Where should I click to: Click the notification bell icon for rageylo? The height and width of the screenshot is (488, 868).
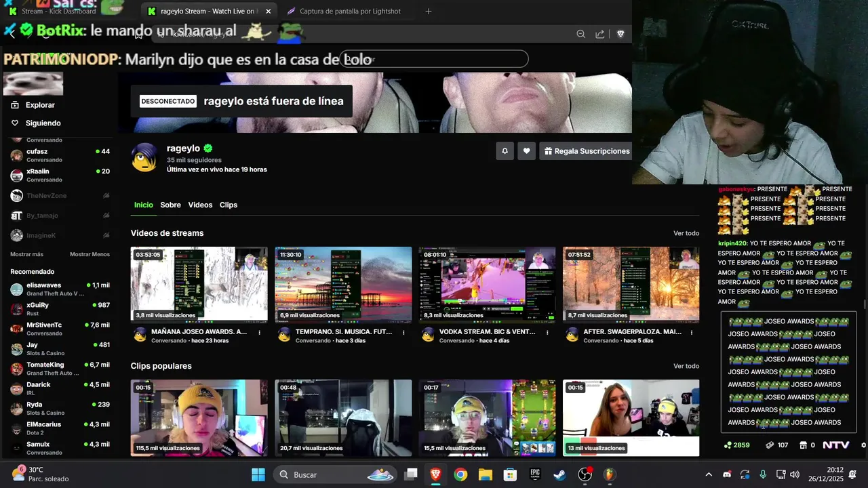pos(505,151)
